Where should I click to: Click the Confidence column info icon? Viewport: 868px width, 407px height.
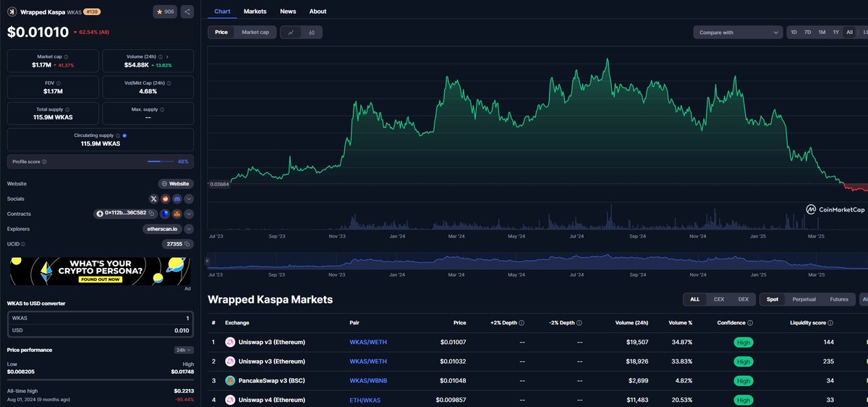tap(750, 323)
